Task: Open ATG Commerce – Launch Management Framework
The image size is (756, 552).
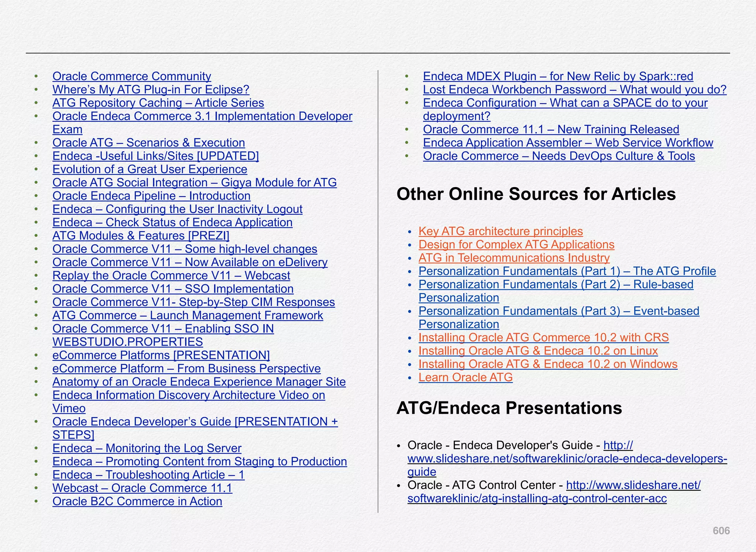Action: 188,315
